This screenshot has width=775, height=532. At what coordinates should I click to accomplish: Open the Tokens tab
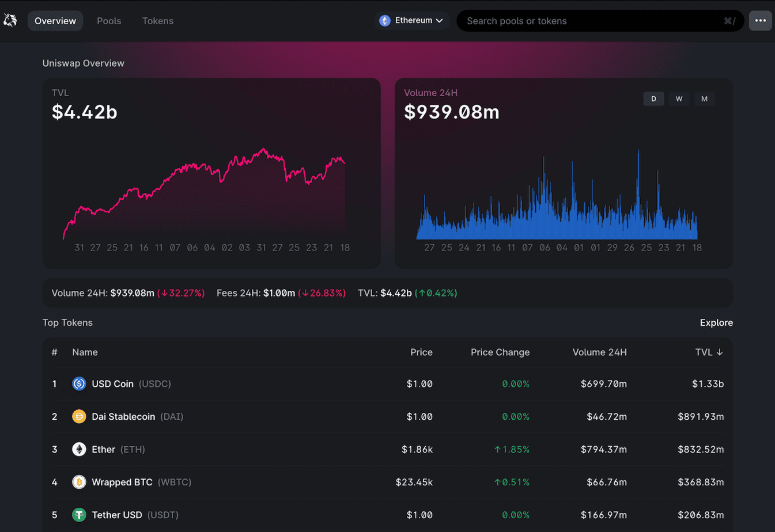[158, 21]
